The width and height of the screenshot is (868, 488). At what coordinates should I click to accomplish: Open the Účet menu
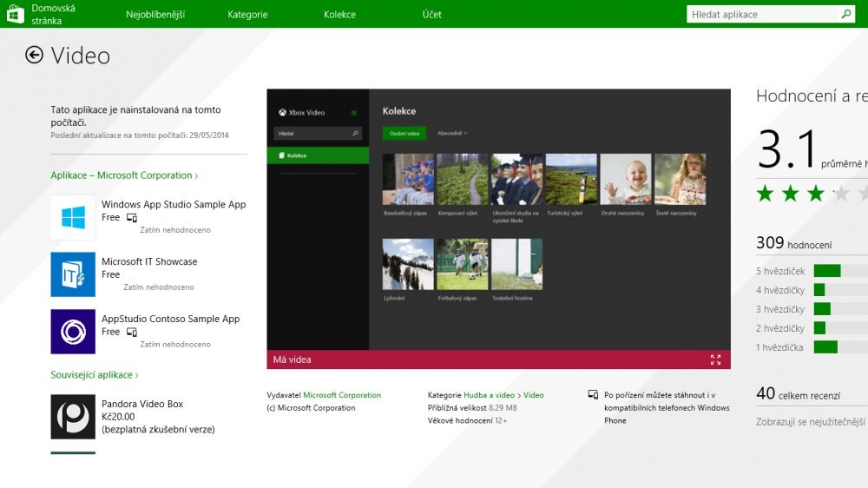coord(431,15)
